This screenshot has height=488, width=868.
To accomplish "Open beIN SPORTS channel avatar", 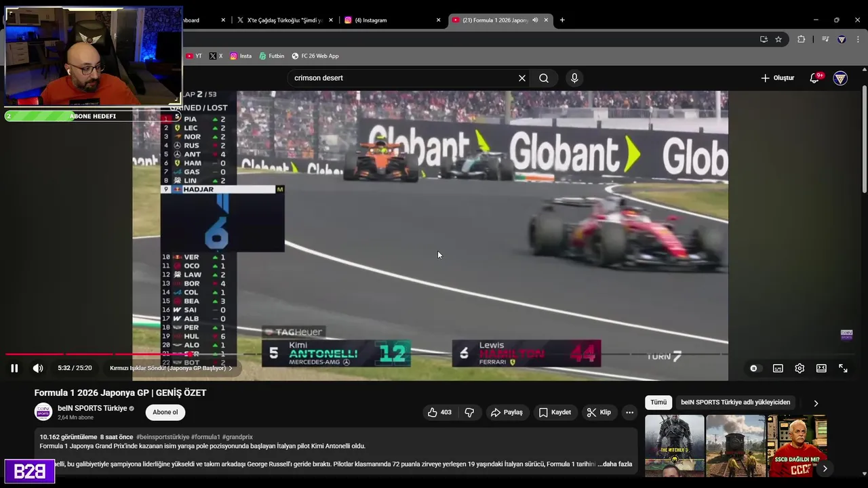I will [x=43, y=412].
